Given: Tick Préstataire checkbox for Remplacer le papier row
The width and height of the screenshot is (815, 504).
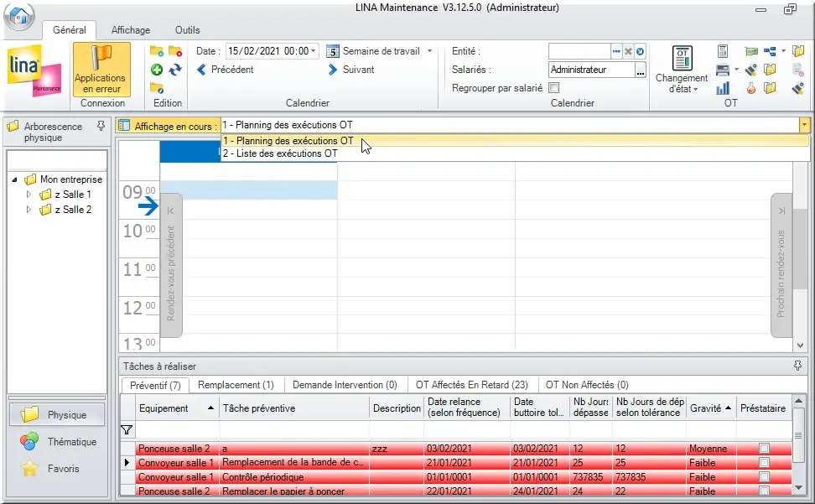Looking at the screenshot, I should (764, 491).
